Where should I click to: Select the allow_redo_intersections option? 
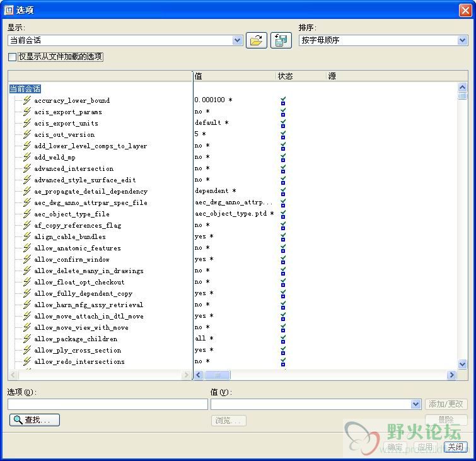79,361
